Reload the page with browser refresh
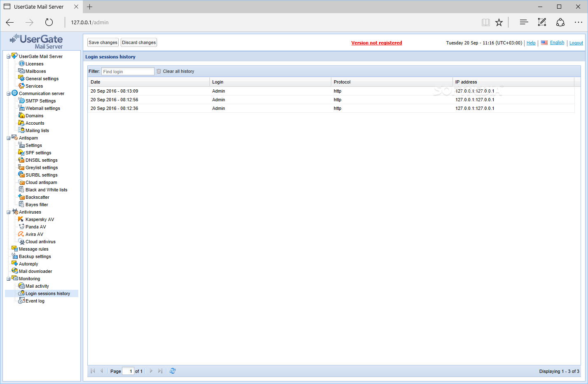The width and height of the screenshot is (588, 384). coord(49,22)
